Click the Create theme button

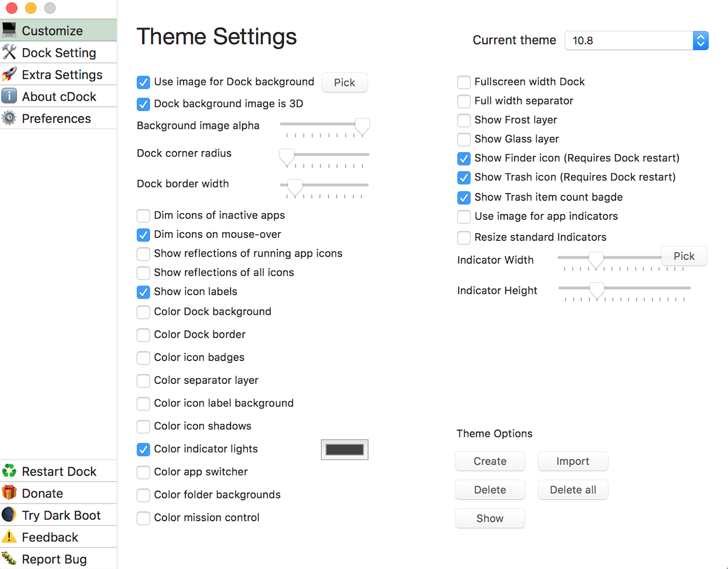point(490,461)
